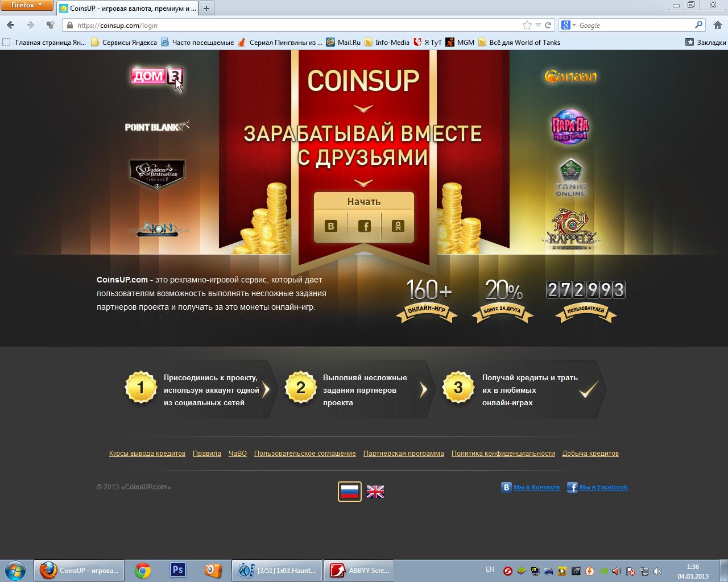
Task: Click the Facebook login icon under Начать
Action: pos(364,226)
